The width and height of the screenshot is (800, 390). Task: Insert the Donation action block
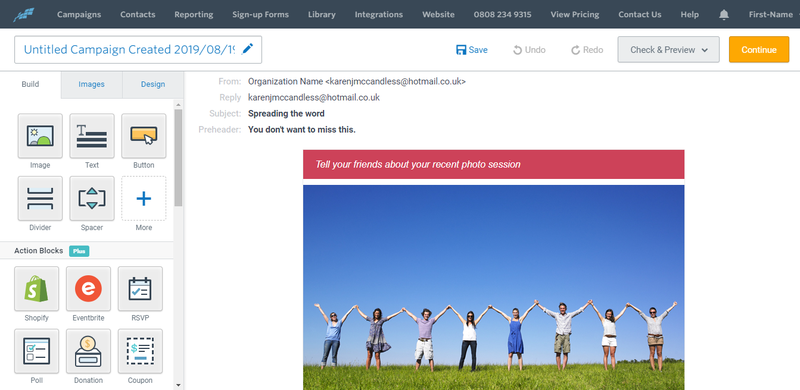pyautogui.click(x=88, y=351)
